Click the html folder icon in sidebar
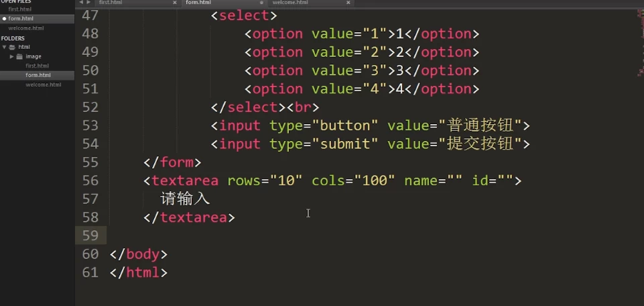644x306 pixels. coord(12,47)
